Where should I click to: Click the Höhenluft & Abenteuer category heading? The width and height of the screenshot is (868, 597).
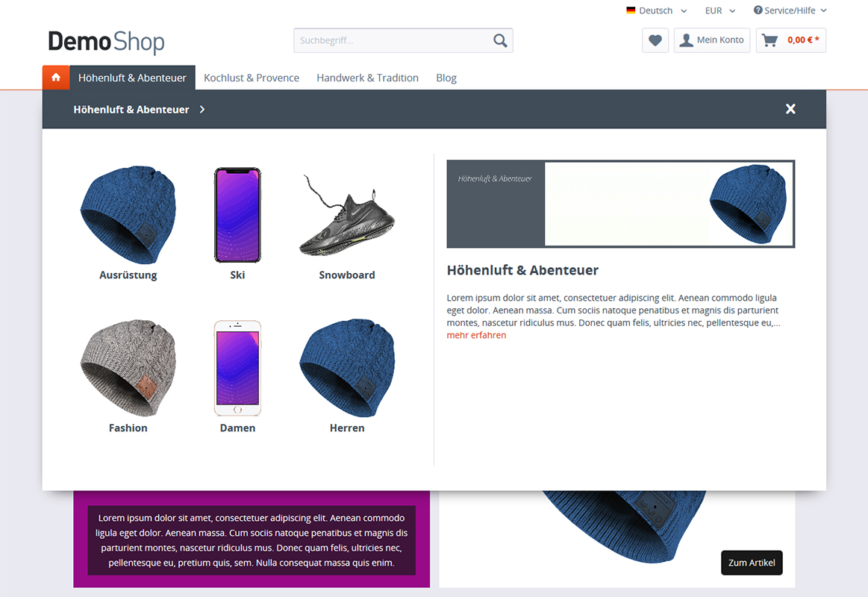point(522,270)
